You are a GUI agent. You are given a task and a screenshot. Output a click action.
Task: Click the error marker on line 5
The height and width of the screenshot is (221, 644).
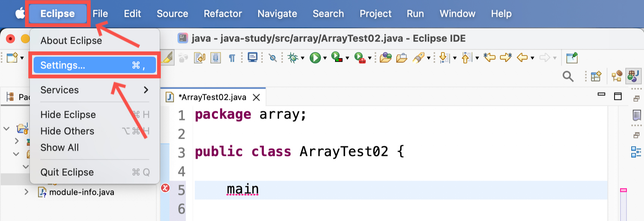pos(165,188)
